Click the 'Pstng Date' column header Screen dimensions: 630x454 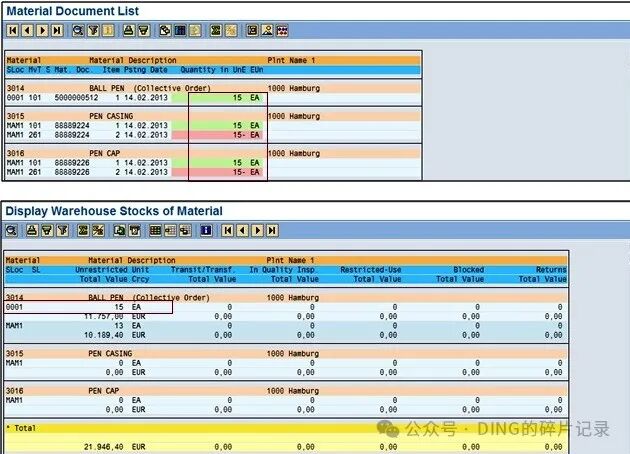(x=145, y=70)
